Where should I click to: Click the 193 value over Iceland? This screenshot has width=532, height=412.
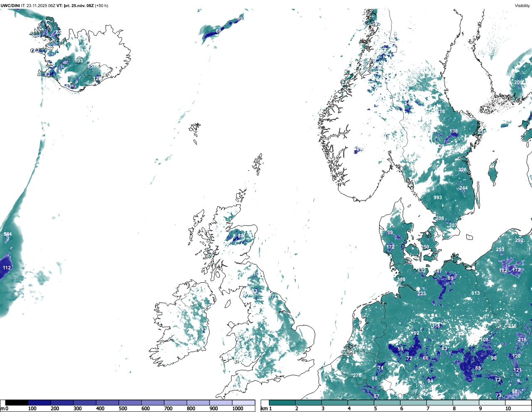(x=79, y=61)
